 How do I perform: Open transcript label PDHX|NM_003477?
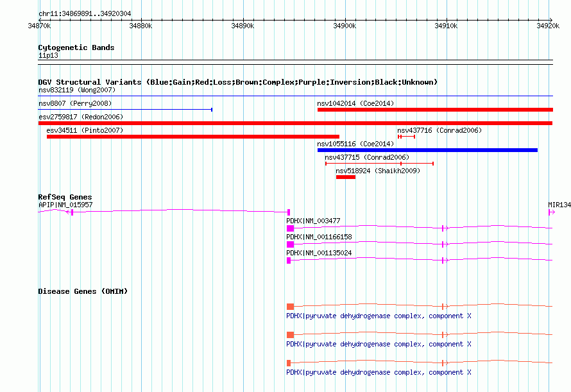tap(313, 221)
